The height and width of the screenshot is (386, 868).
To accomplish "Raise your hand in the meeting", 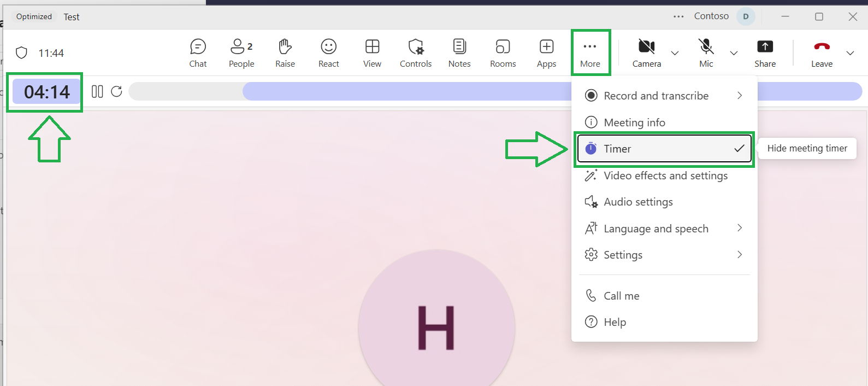I will tap(285, 53).
